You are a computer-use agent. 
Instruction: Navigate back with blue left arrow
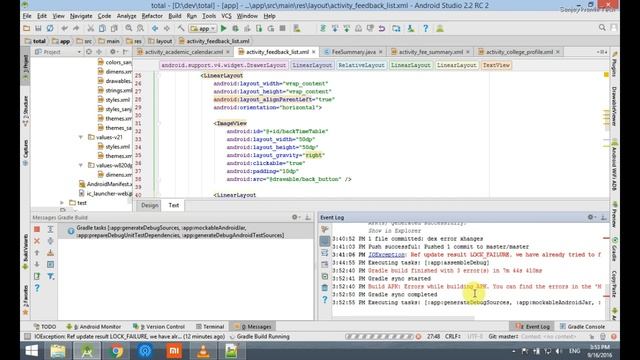pos(155,28)
